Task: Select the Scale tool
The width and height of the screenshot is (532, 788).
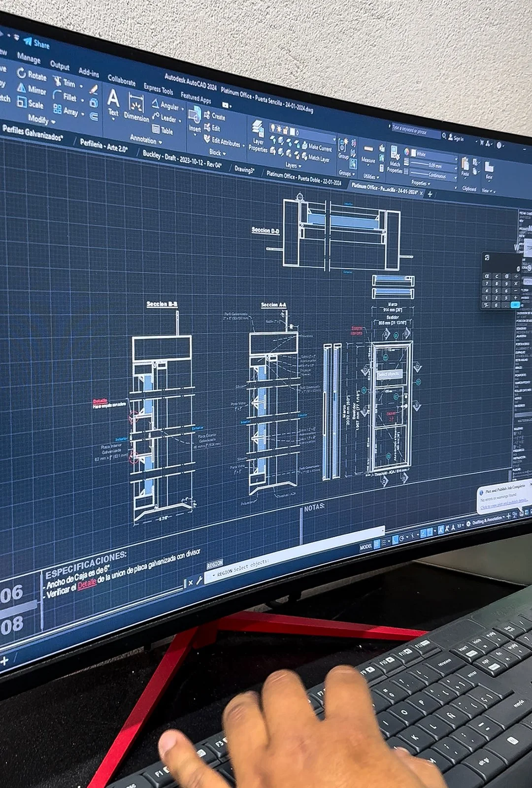Action: pos(31,103)
